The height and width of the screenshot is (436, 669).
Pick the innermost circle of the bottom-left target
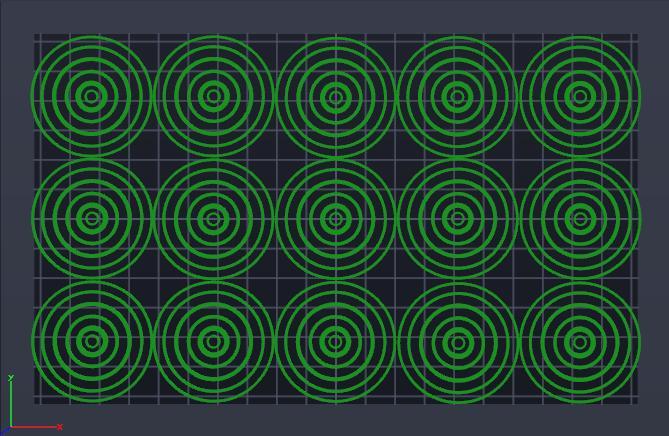91,341
